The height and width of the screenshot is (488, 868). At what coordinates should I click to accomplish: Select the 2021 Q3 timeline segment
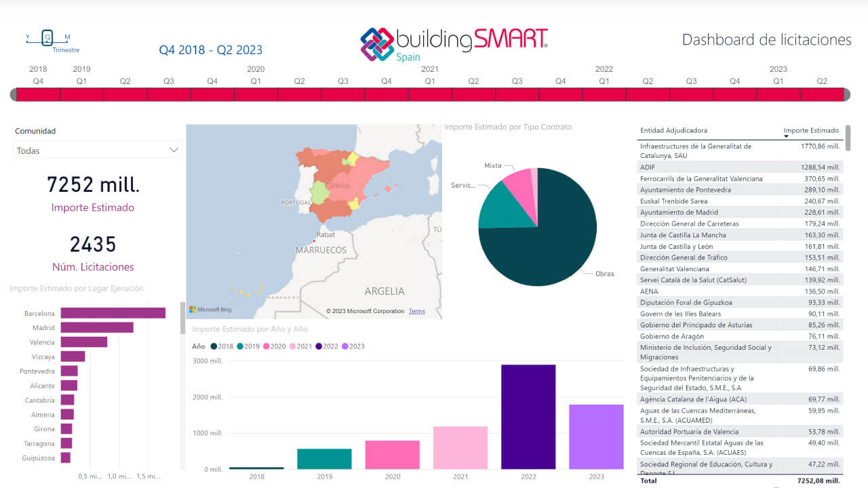pos(517,94)
